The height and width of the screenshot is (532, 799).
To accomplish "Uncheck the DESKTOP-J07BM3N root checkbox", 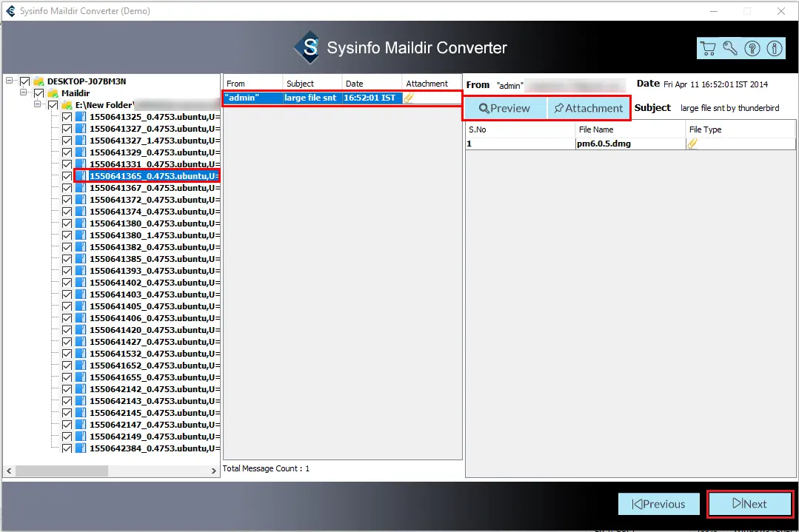I will pyautogui.click(x=24, y=81).
